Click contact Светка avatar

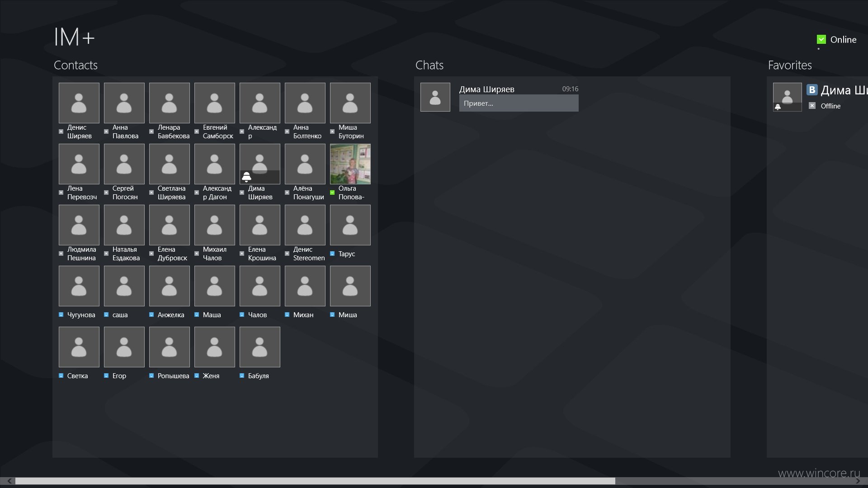point(79,347)
